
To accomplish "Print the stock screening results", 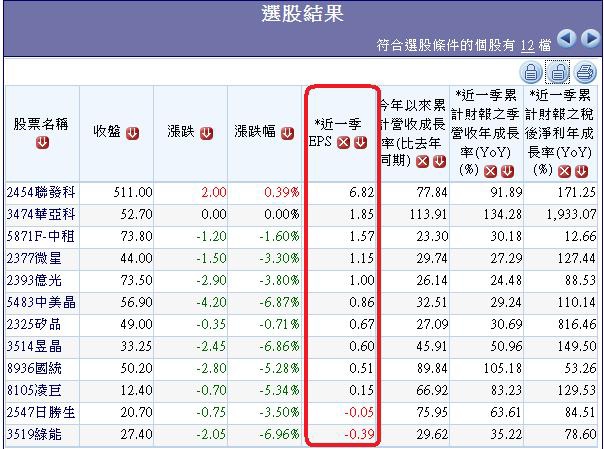I will click(x=585, y=72).
